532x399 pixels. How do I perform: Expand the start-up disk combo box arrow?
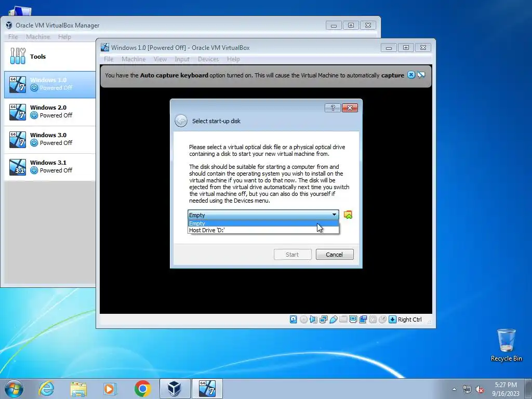tap(334, 215)
